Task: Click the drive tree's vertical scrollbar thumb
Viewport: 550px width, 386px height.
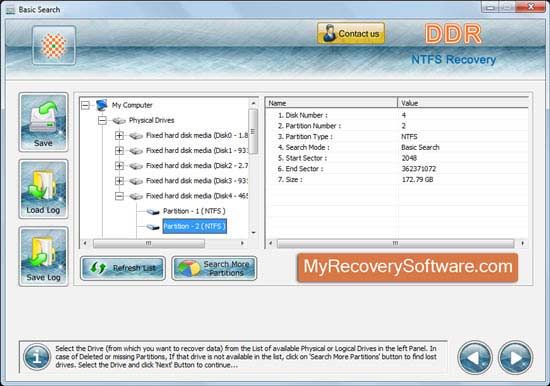Action: click(x=253, y=132)
